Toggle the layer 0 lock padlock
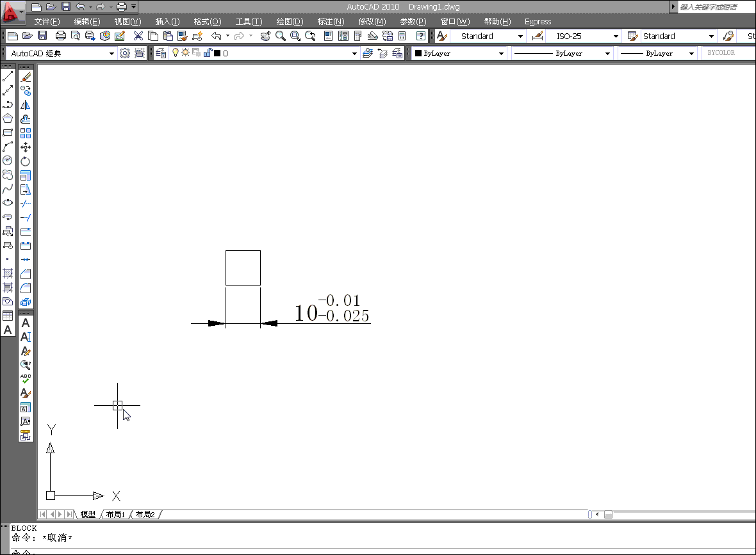 tap(208, 53)
